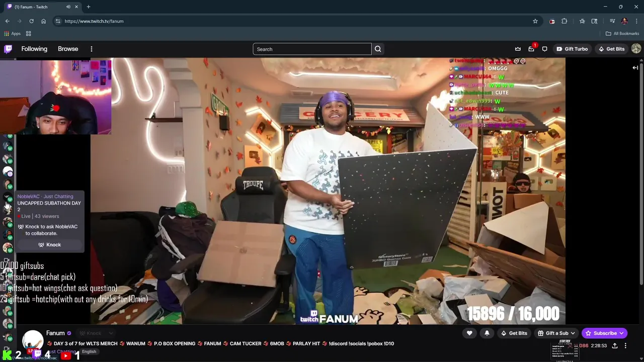Toggle the notification bell for Fanum
The height and width of the screenshot is (362, 644).
pos(487,333)
